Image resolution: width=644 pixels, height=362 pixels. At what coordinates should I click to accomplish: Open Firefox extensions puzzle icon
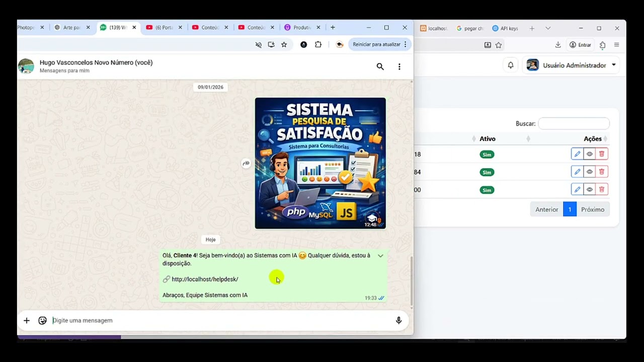602,45
